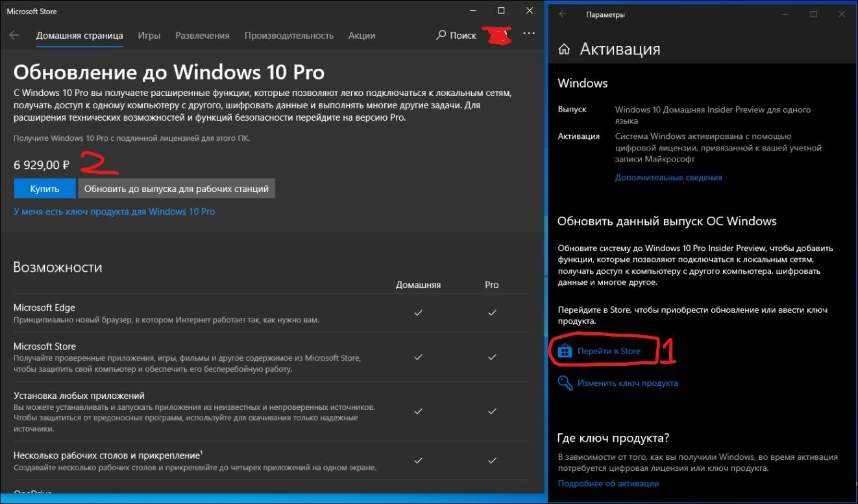Click Pro checkmark for Microsoft Edge
The height and width of the screenshot is (504, 858).
point(492,313)
